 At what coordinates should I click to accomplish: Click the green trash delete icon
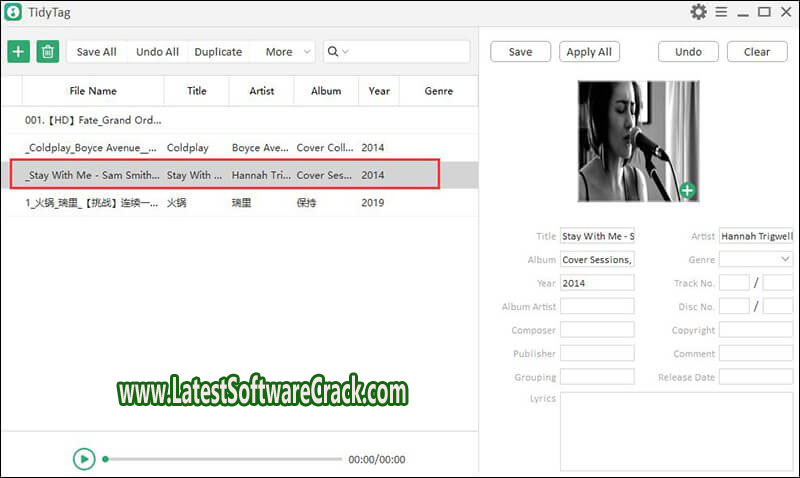47,52
